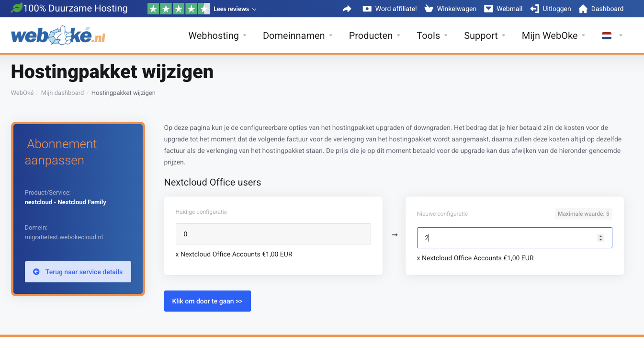The image size is (644, 337).
Task: Click the Maximale waarde: 5 badge
Action: [583, 214]
